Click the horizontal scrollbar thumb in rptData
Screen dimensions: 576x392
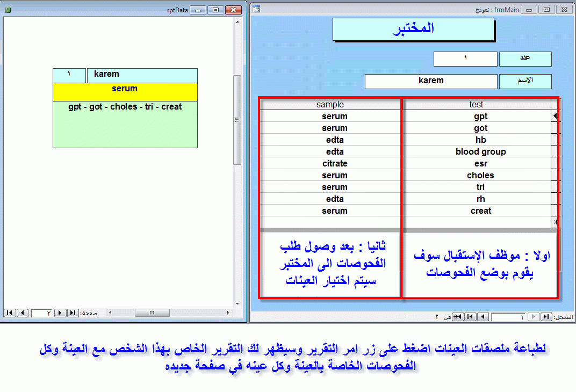[x=152, y=313]
